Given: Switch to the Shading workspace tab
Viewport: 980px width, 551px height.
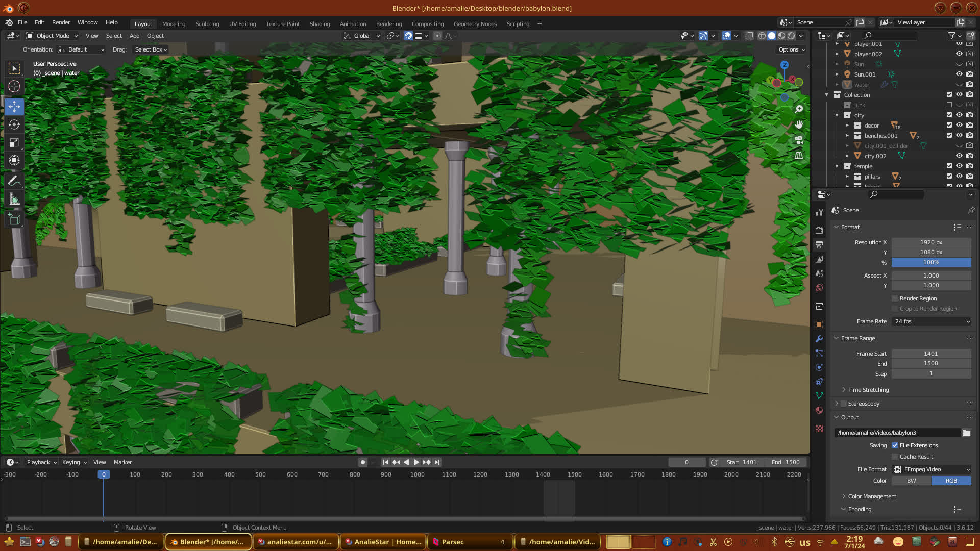Looking at the screenshot, I should point(320,24).
